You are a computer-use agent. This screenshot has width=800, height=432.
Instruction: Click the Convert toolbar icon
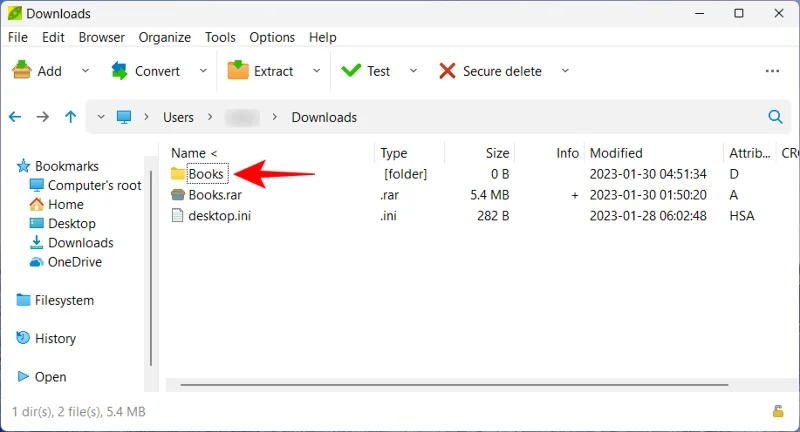coord(120,71)
